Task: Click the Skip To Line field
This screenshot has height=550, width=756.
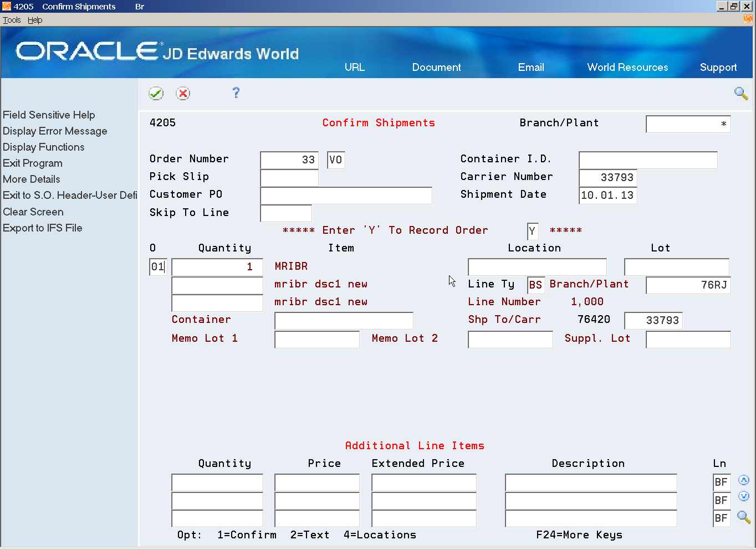Action: click(286, 213)
